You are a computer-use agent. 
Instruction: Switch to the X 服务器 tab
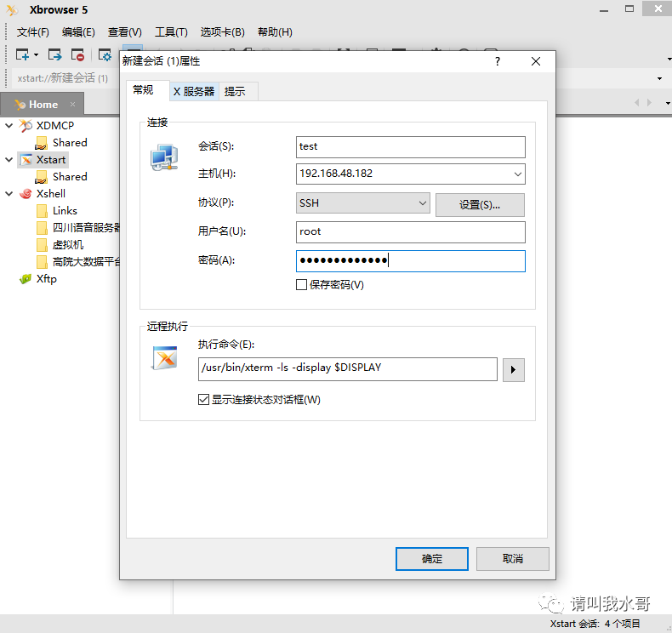[194, 91]
